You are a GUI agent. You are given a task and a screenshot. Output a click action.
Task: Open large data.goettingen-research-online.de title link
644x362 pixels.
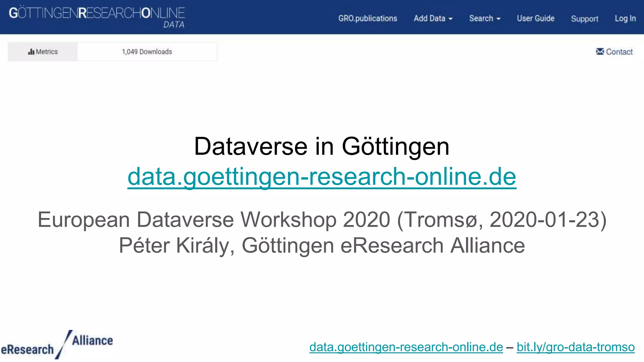[322, 177]
